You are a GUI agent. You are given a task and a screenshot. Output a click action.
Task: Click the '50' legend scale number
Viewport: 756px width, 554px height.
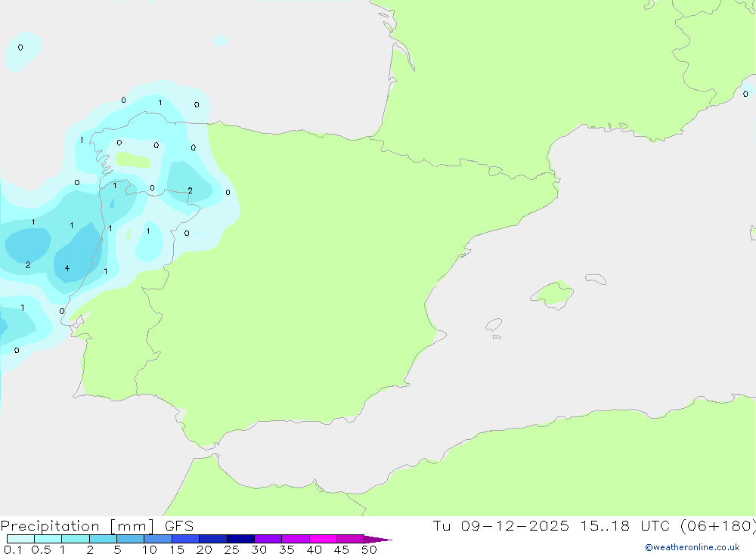coord(369,549)
